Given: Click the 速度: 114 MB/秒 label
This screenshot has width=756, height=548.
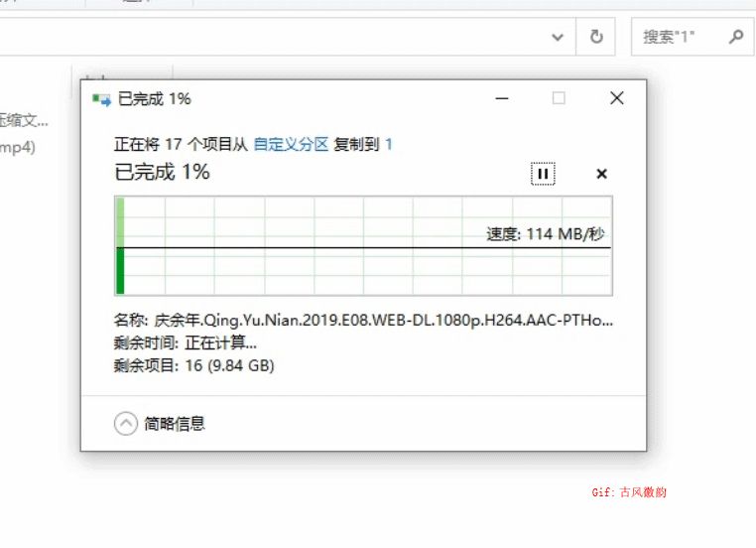Looking at the screenshot, I should point(546,234).
